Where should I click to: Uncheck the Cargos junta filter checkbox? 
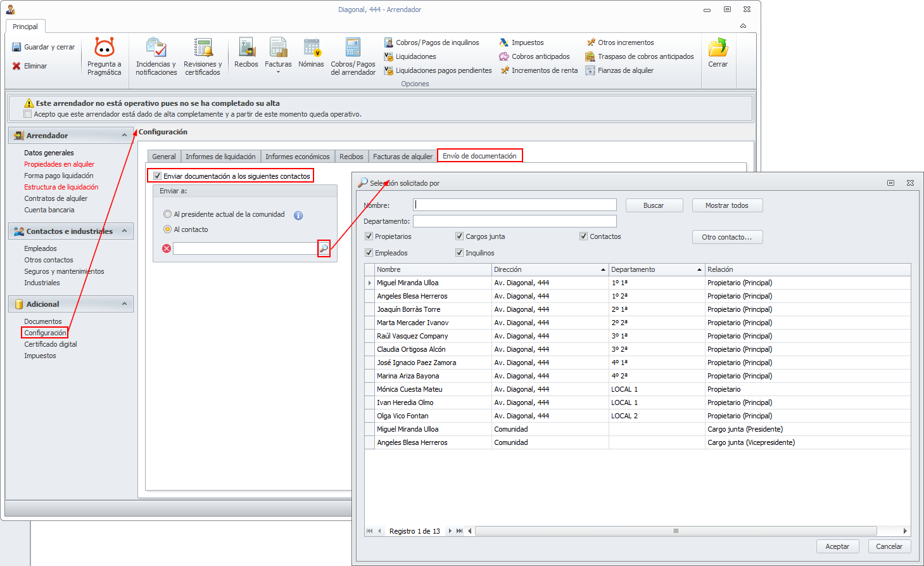[x=459, y=236]
